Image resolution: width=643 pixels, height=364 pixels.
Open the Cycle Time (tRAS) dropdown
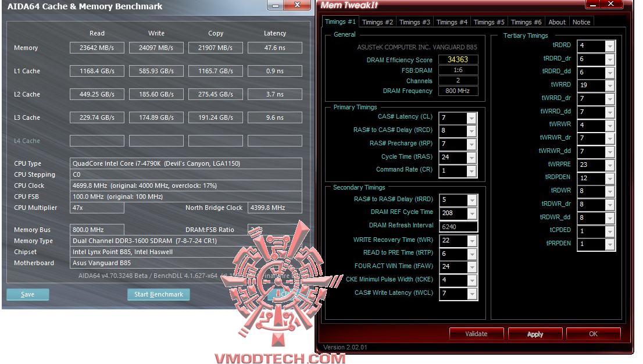(471, 158)
